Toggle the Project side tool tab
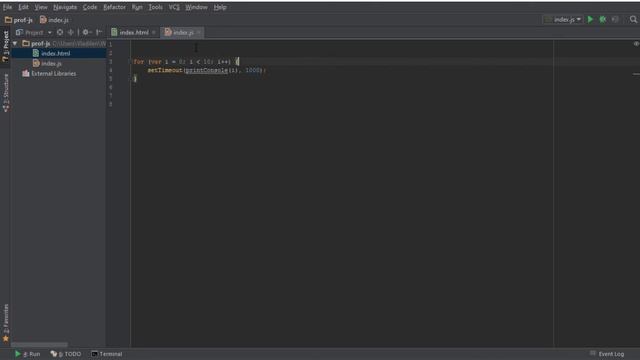Screen dimensions: 640x360 (6, 46)
